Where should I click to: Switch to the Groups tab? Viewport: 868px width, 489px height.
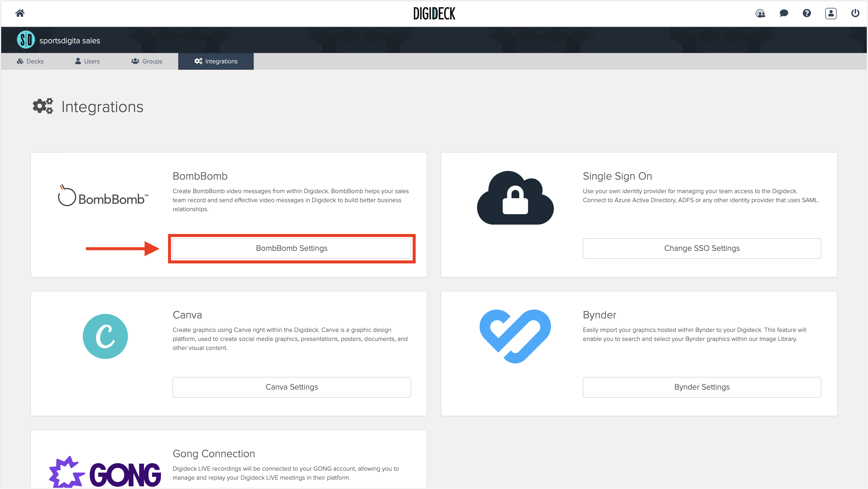[147, 61]
